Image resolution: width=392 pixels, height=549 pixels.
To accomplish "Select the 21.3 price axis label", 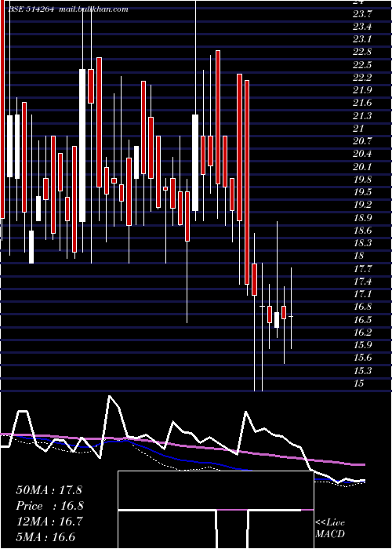I will 362,115.
